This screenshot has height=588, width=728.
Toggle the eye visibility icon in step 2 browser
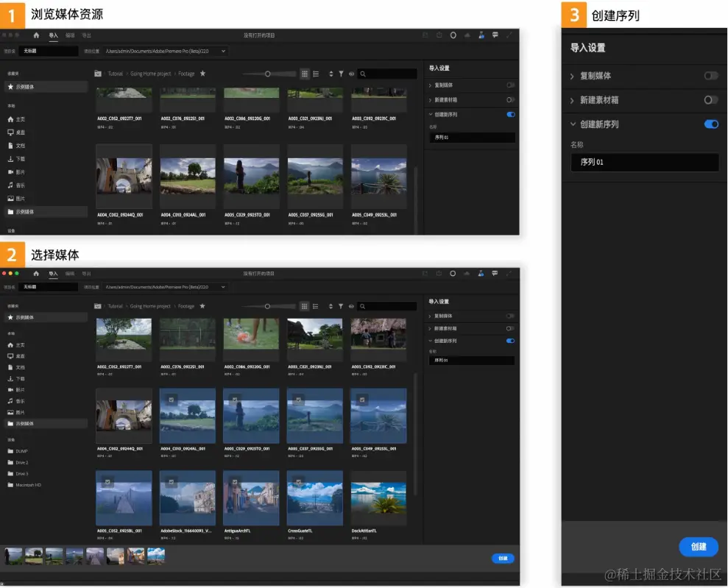click(351, 306)
